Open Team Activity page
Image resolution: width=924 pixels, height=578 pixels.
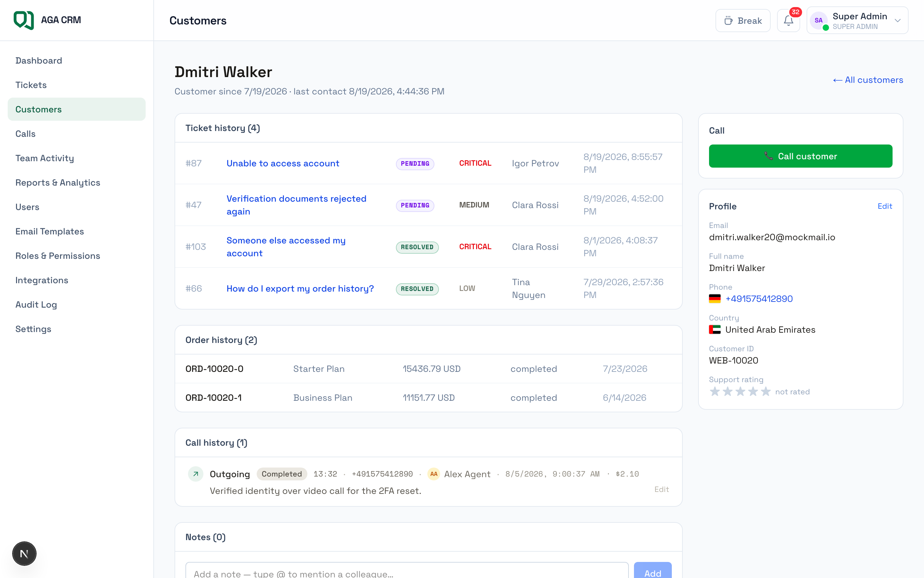(76, 158)
